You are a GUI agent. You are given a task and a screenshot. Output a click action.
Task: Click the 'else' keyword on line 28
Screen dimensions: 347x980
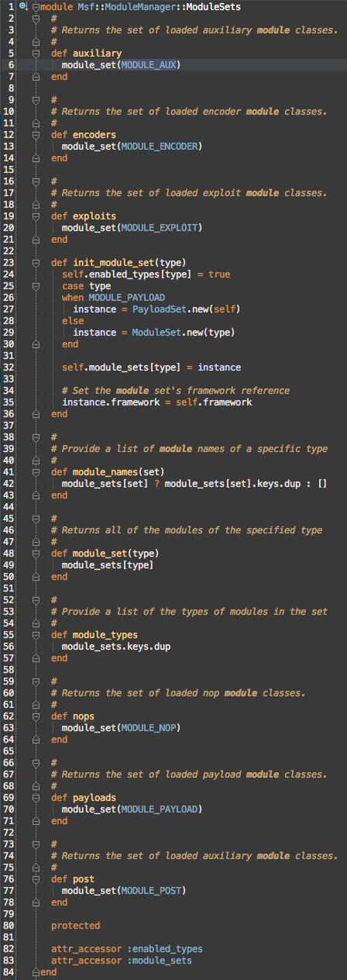click(73, 321)
